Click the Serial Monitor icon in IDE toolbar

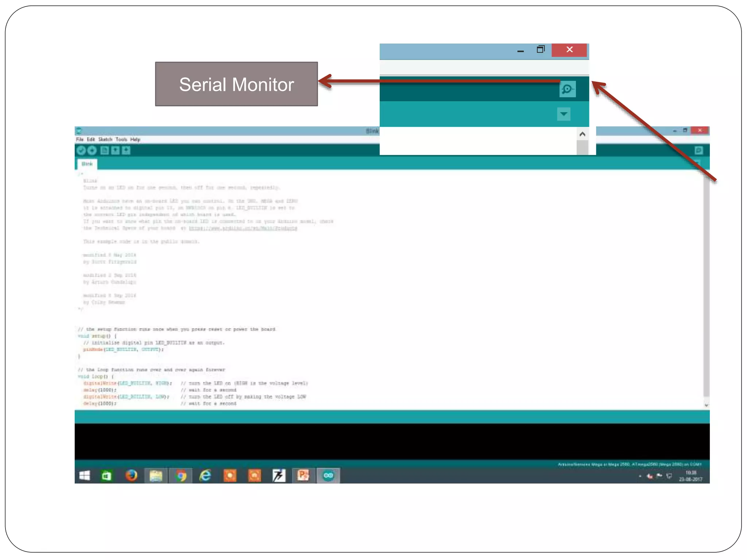pos(698,150)
